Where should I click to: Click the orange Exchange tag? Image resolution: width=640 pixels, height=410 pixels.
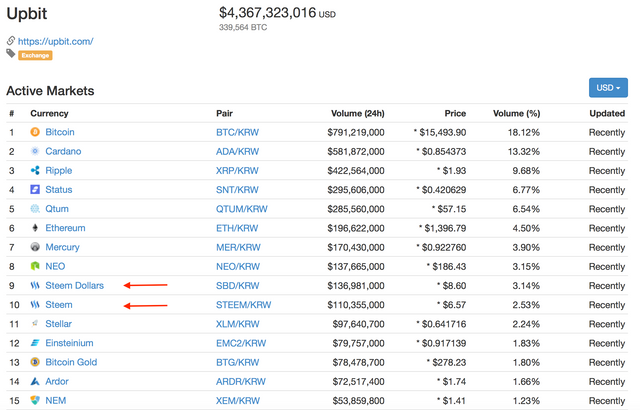[x=35, y=55]
